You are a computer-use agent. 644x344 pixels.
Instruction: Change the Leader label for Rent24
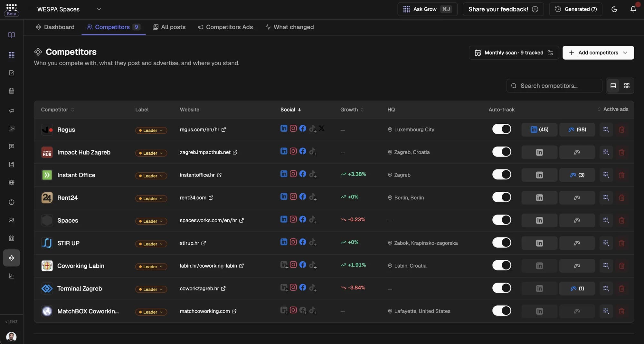click(151, 198)
